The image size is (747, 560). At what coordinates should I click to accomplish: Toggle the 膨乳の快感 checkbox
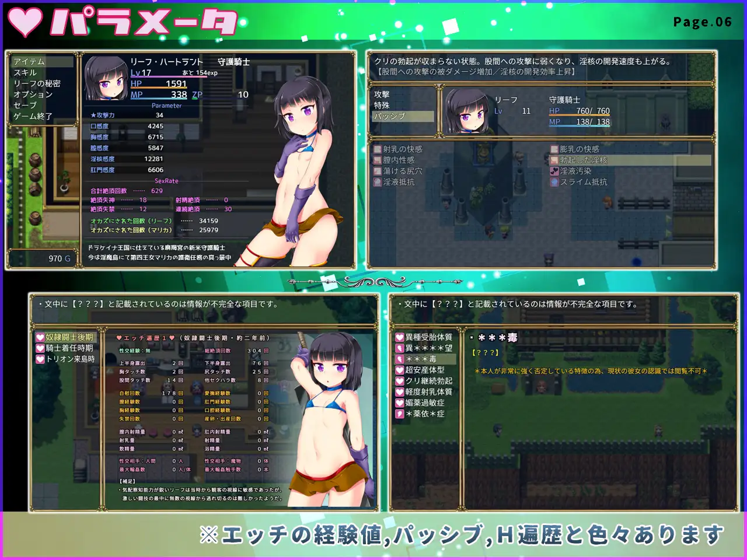pyautogui.click(x=553, y=148)
